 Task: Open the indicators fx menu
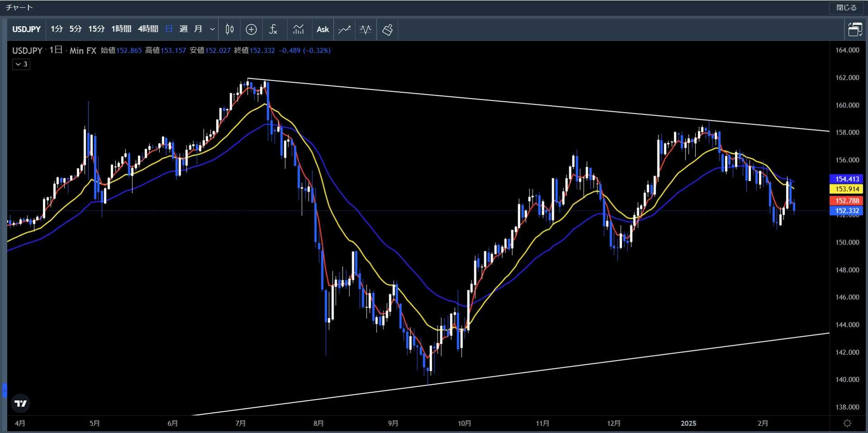273,29
